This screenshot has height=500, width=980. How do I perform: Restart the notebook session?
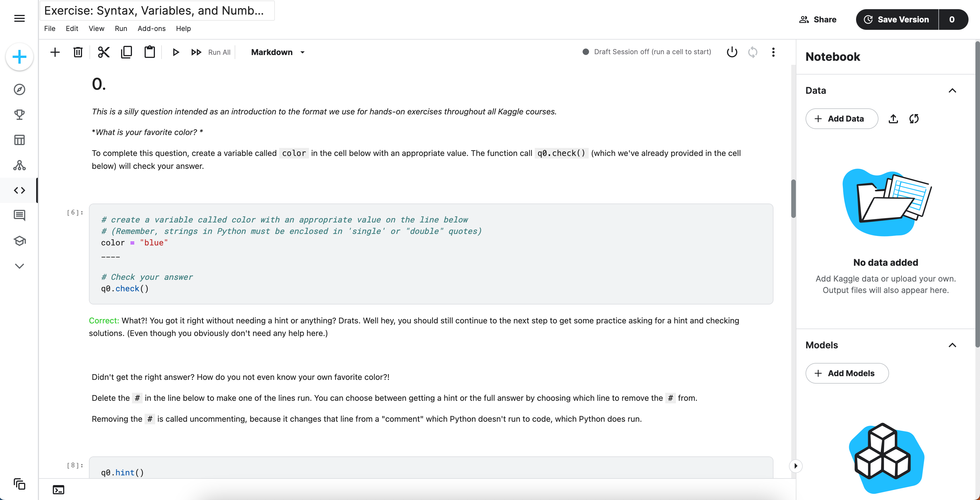(x=753, y=52)
